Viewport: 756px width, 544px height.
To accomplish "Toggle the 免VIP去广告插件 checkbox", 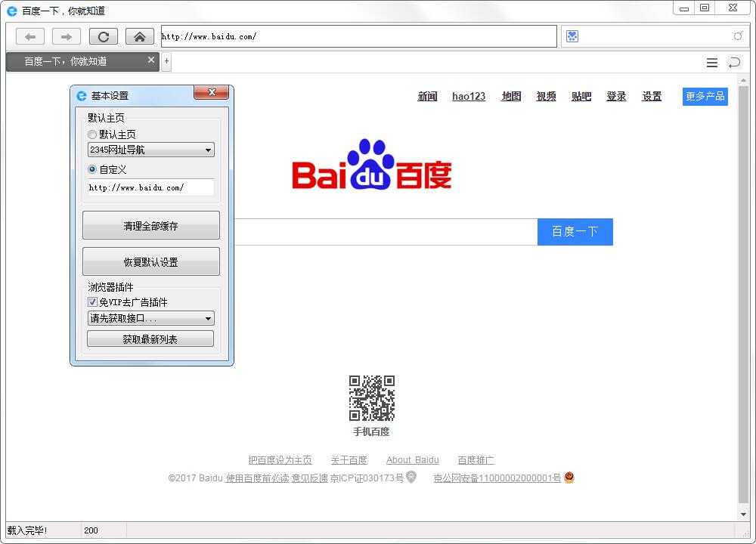I will 92,302.
